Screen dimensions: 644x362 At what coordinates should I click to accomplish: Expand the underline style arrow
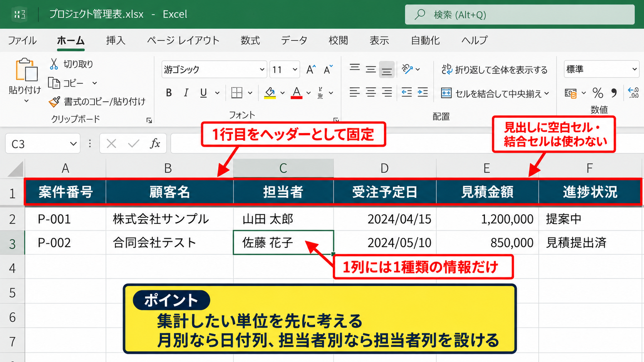click(217, 93)
